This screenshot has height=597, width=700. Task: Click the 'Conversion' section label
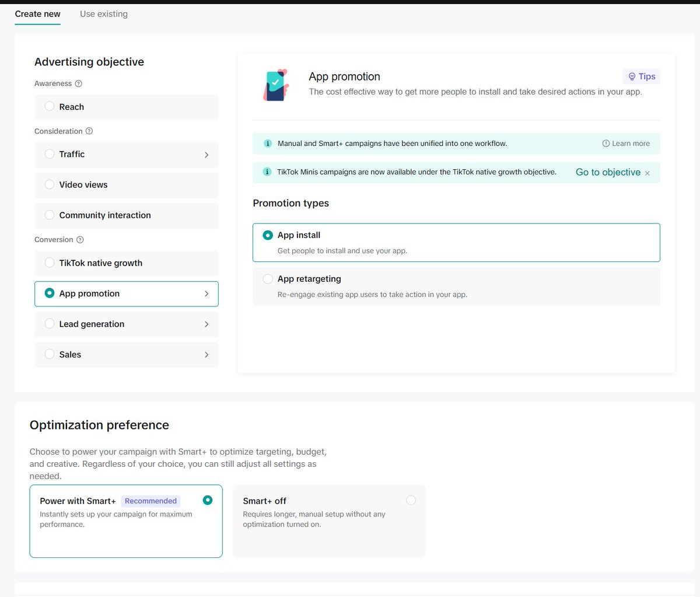(x=54, y=240)
